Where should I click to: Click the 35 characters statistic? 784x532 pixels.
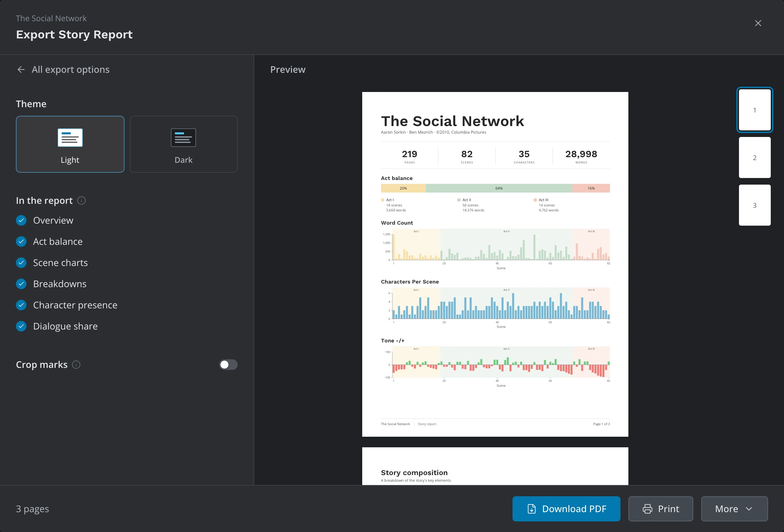(524, 156)
